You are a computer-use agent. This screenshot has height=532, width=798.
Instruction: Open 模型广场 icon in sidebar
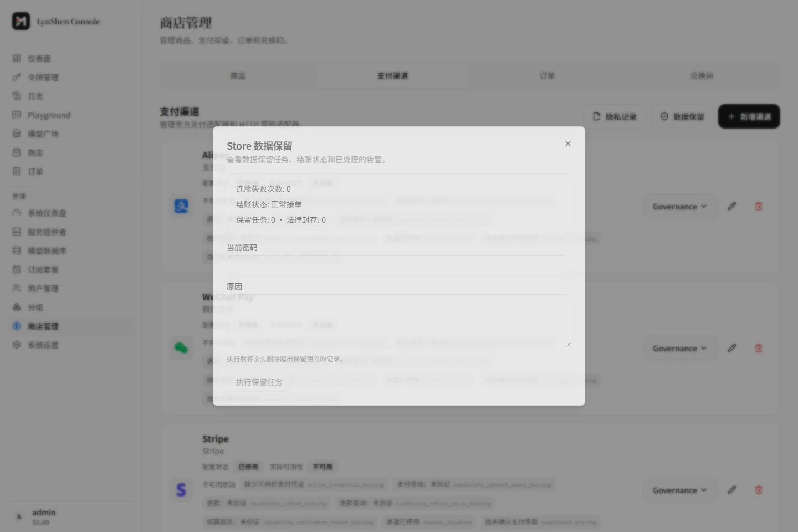point(17,134)
